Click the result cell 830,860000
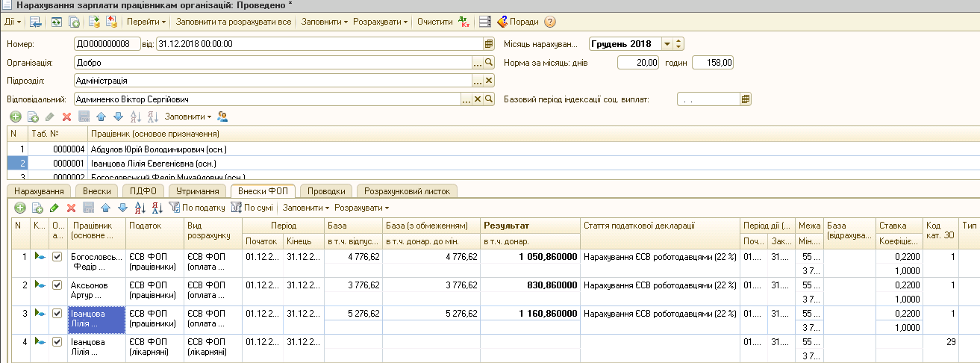Viewport: 980px width, 363px height. click(530, 285)
